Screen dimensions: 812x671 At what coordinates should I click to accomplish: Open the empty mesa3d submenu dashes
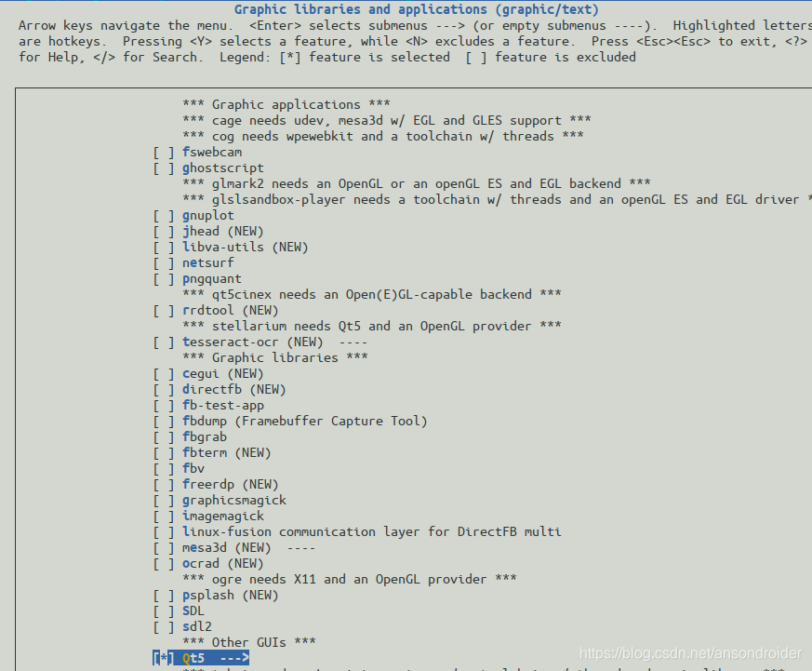coord(301,547)
